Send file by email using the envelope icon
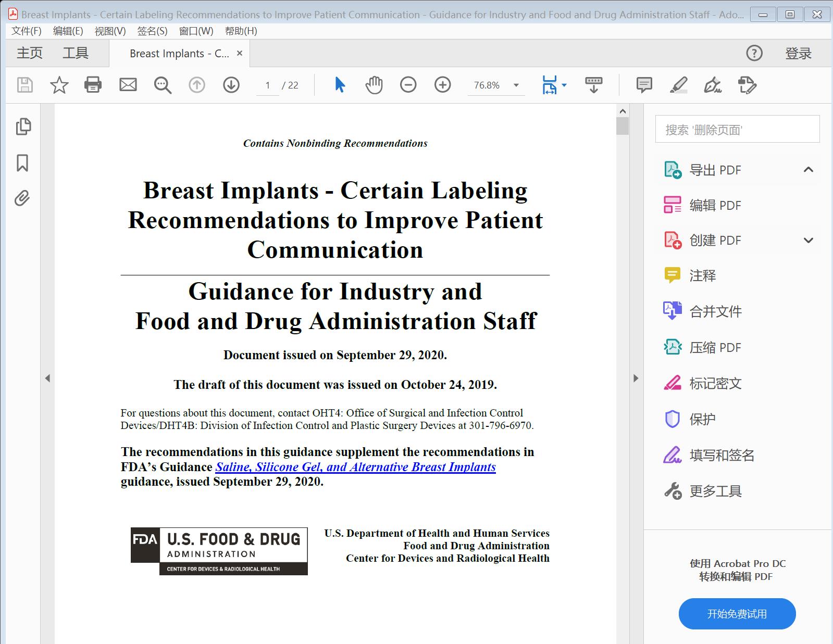This screenshot has height=644, width=833. (x=128, y=85)
